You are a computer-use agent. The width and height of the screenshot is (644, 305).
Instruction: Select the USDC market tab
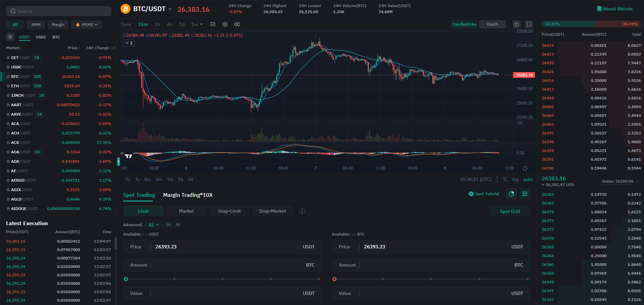pos(41,37)
